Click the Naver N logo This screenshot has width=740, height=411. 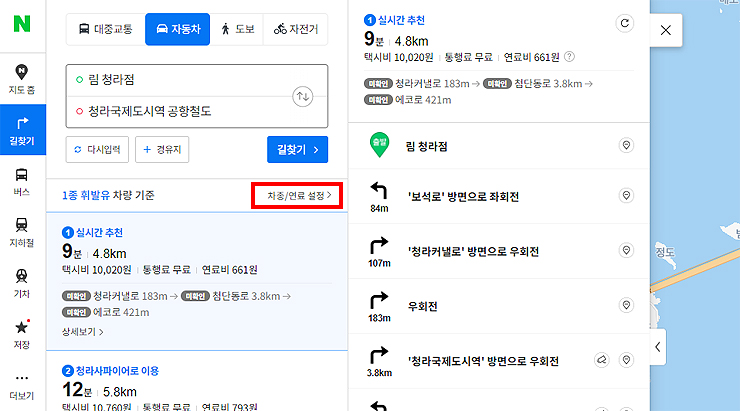(22, 24)
